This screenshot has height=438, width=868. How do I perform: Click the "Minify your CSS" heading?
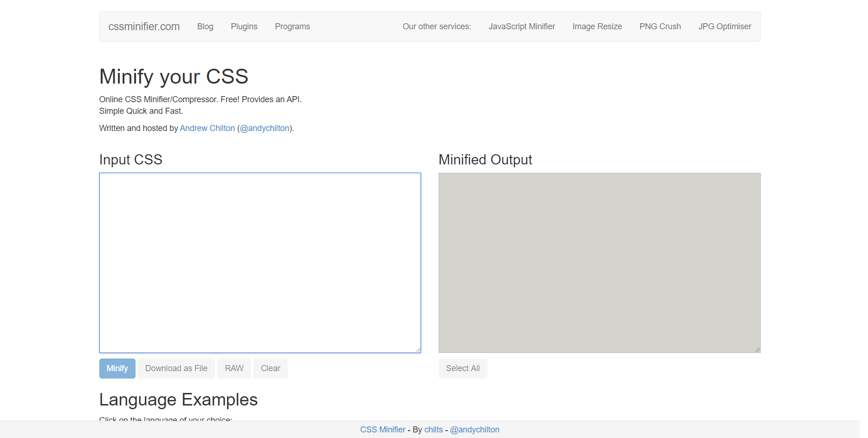point(174,77)
